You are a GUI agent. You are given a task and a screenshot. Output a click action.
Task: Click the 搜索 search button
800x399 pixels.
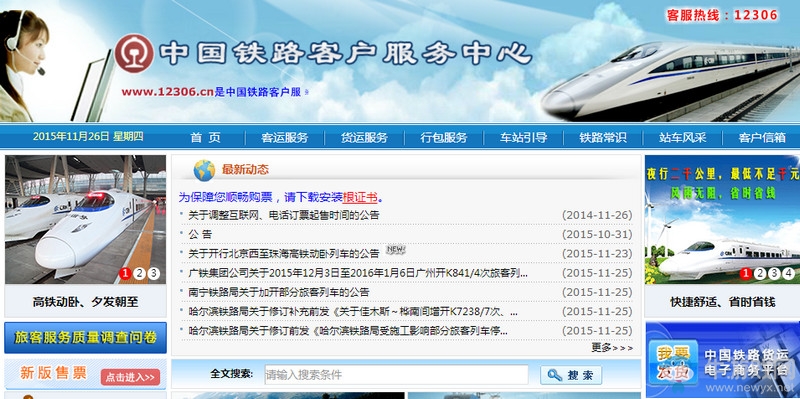point(571,376)
